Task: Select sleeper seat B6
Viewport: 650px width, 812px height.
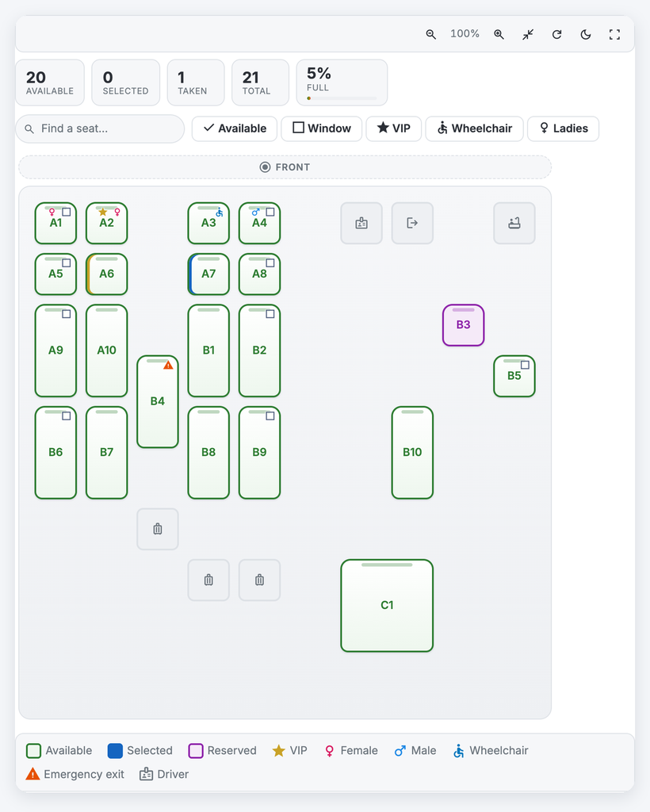Action: [x=56, y=453]
